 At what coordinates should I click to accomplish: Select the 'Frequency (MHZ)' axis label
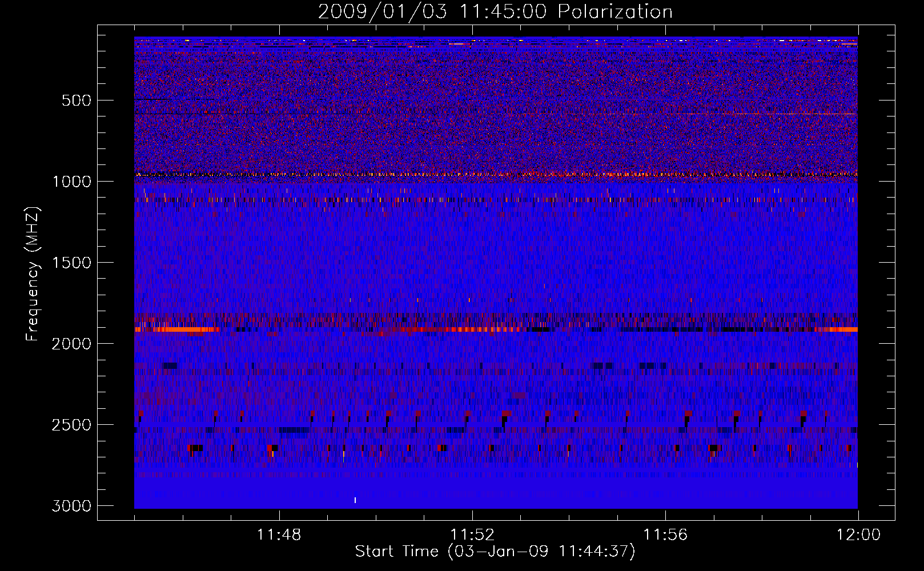(33, 274)
